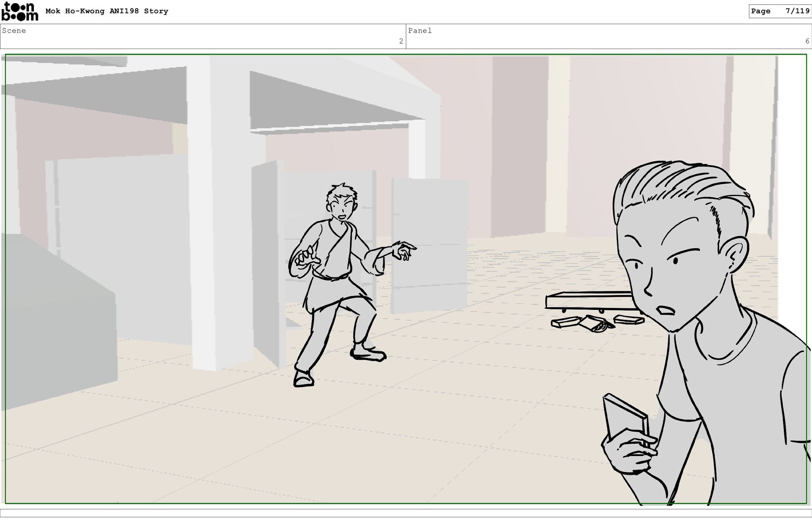Click the Panel header label
812x525 pixels.
click(420, 30)
